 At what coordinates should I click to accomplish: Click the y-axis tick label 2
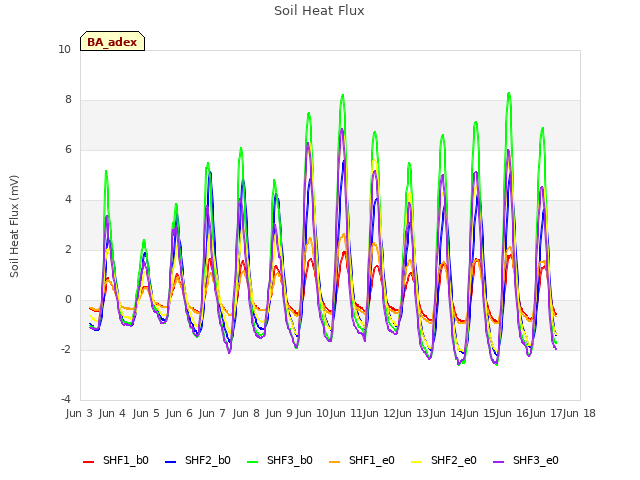click(68, 250)
